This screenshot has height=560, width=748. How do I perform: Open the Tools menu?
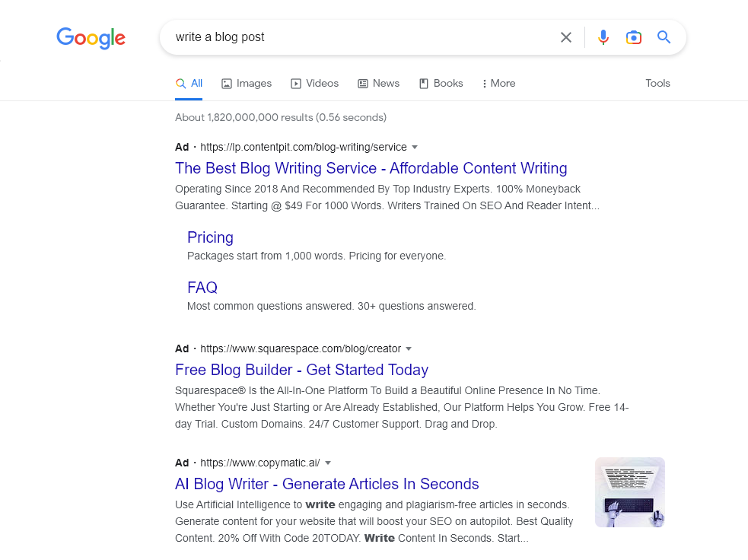pyautogui.click(x=657, y=83)
